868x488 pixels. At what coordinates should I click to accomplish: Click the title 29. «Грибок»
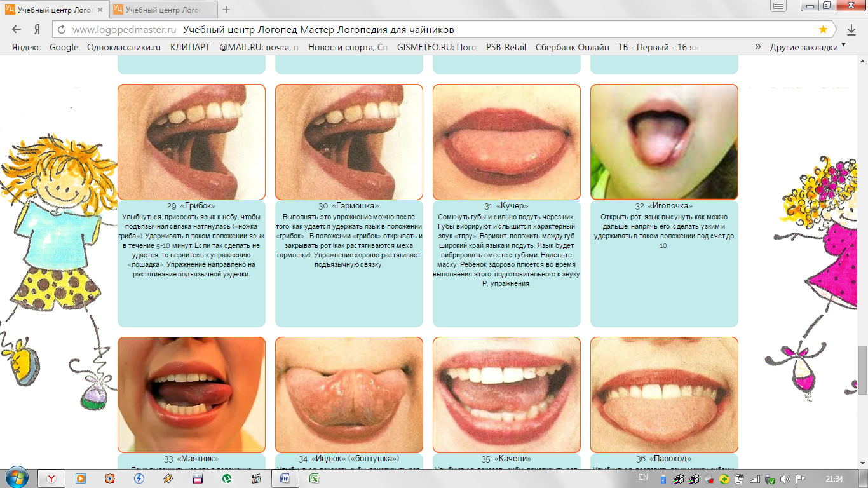click(x=191, y=206)
